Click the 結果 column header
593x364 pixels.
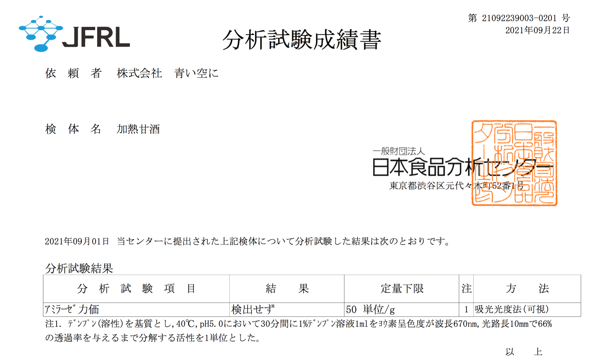pyautogui.click(x=287, y=289)
